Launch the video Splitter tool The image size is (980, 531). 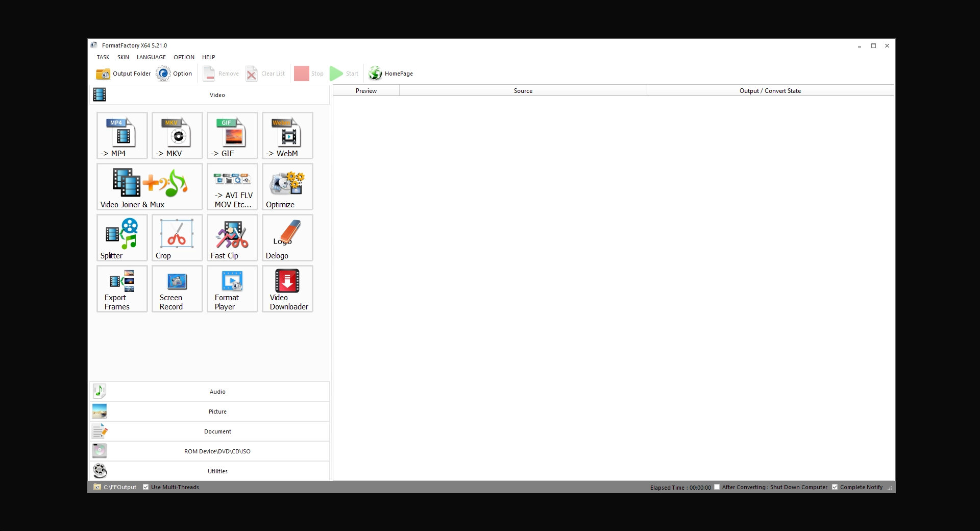(121, 238)
